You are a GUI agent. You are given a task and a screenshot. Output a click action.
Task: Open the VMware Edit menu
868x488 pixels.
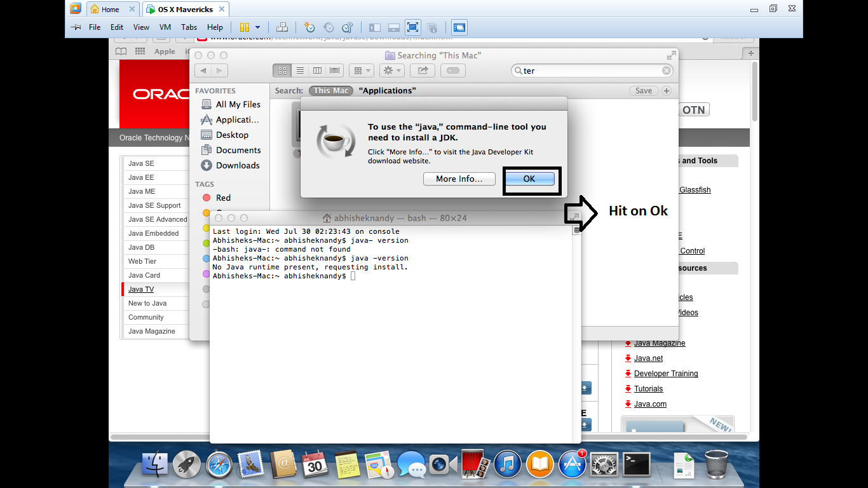pyautogui.click(x=117, y=27)
